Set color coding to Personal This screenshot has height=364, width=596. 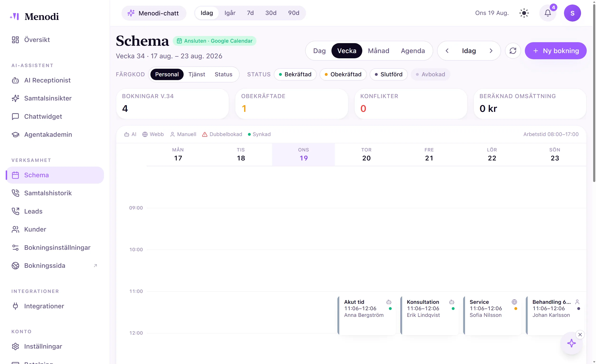(167, 74)
